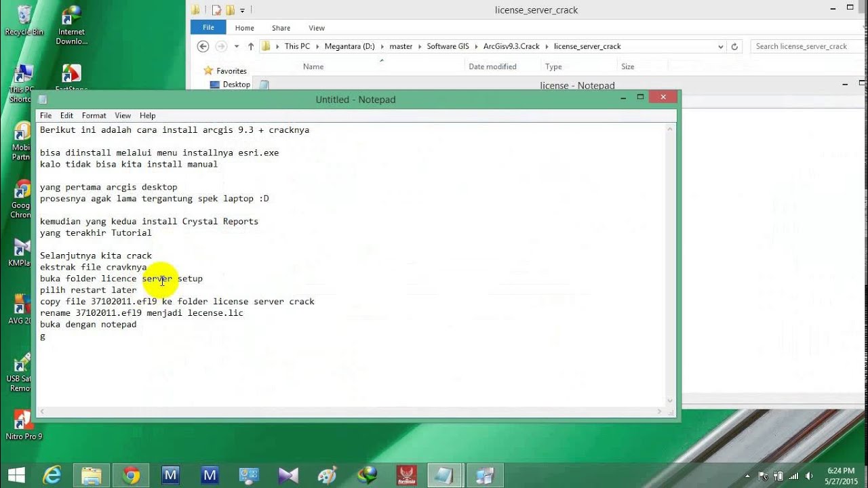Click the Explorer quick access New folder icon

(230, 9)
